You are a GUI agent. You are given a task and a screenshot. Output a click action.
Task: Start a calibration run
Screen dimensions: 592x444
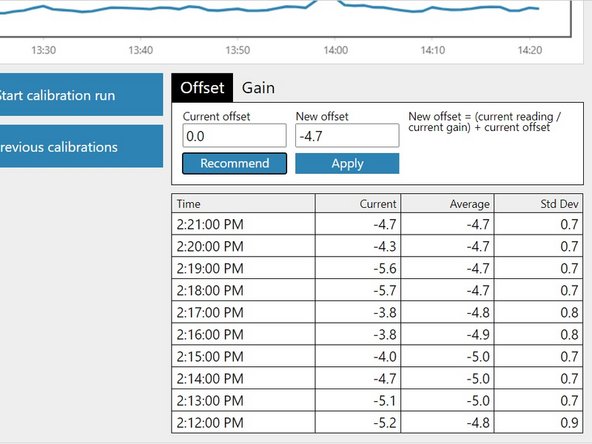click(x=81, y=95)
